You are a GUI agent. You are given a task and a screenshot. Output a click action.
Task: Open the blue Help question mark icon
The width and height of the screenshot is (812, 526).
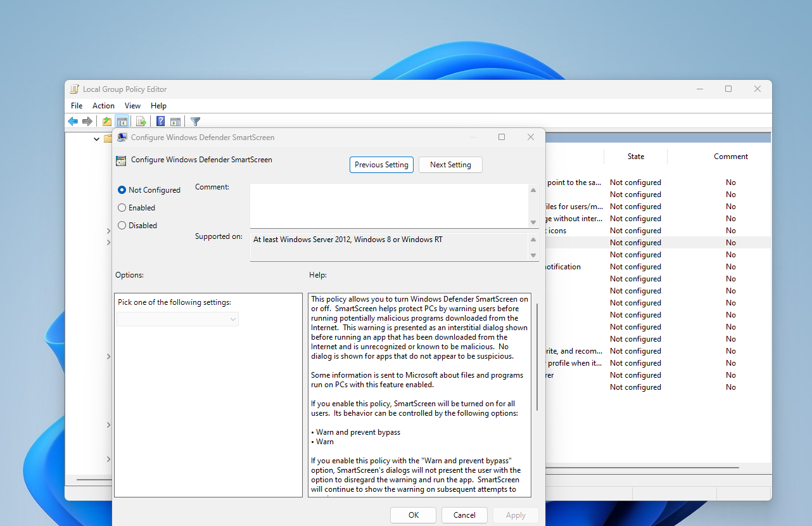[161, 121]
